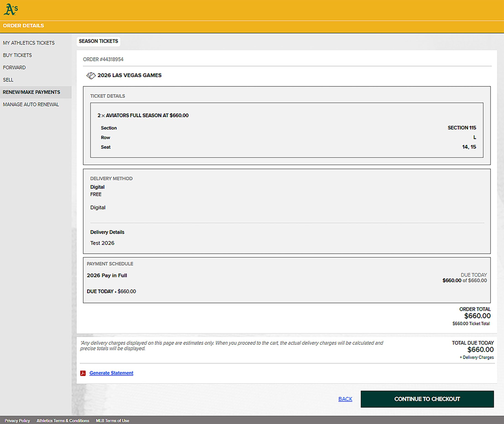The width and height of the screenshot is (504, 424).
Task: Click the 2026 Pay in Full payment schedule
Action: click(x=107, y=275)
